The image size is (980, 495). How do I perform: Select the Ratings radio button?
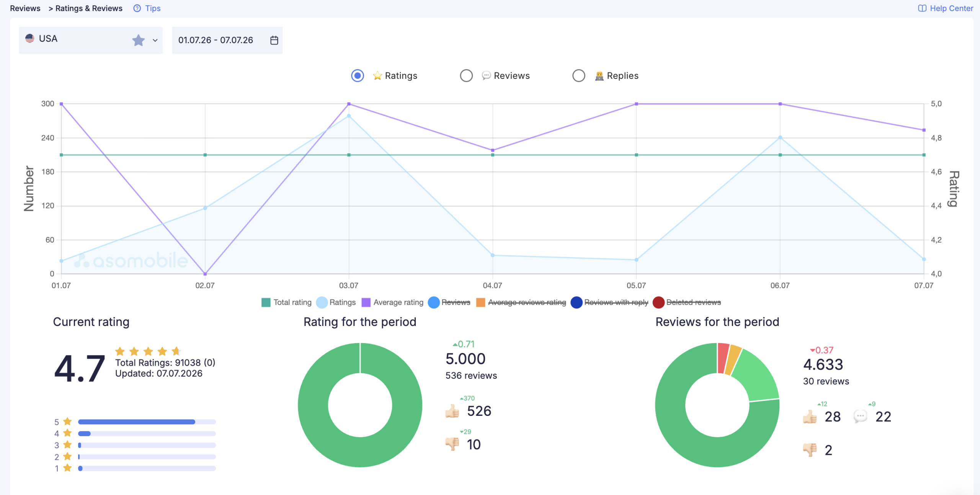358,76
